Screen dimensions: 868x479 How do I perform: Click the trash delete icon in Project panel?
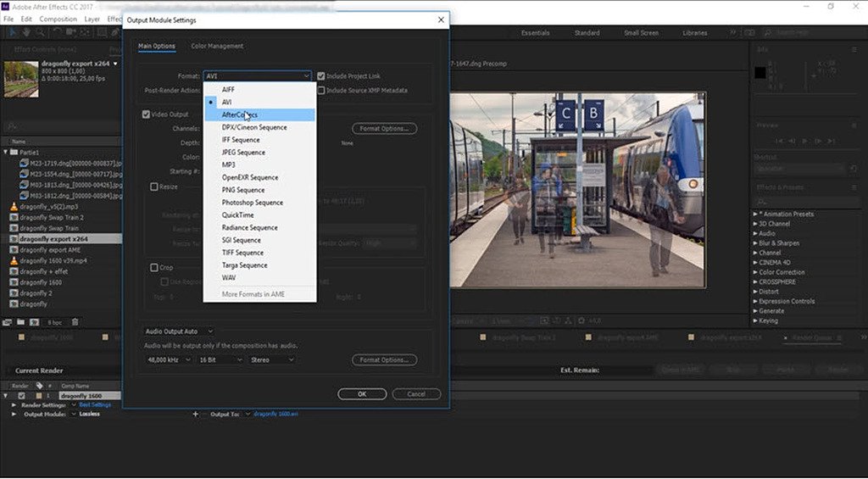point(75,321)
